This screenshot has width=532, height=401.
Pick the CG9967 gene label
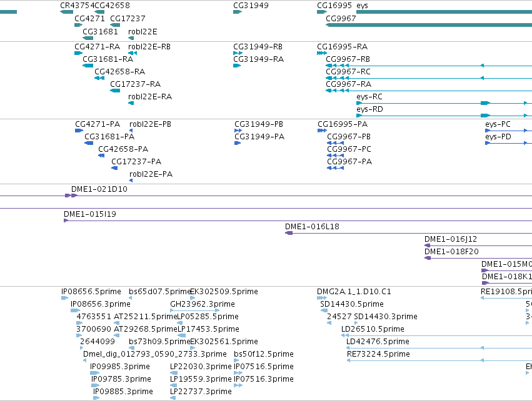[x=341, y=19]
